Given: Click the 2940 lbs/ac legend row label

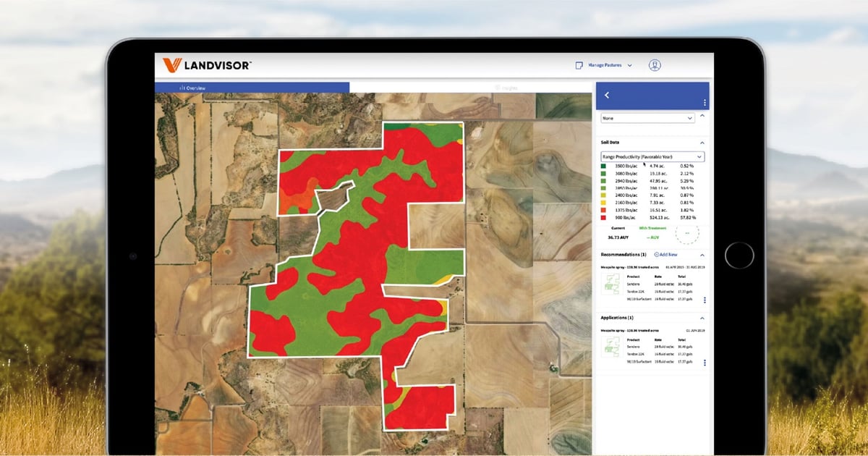Looking at the screenshot, I should 626,181.
